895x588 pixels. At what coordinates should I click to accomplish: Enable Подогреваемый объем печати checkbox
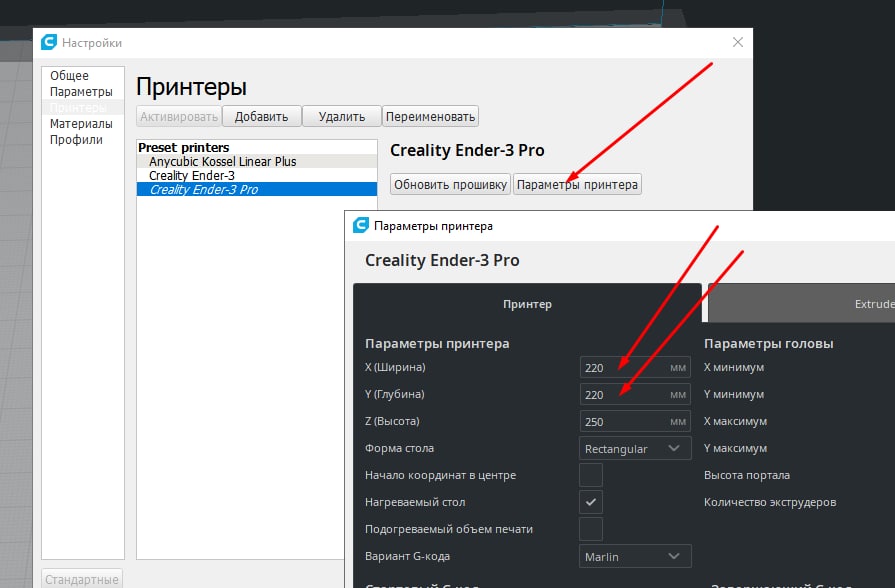[591, 529]
